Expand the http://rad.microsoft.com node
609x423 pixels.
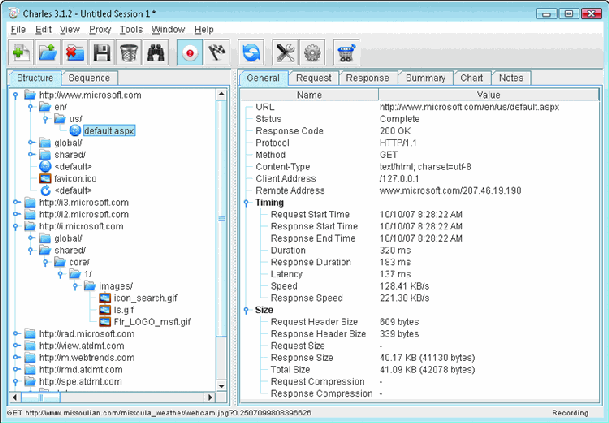pos(16,334)
